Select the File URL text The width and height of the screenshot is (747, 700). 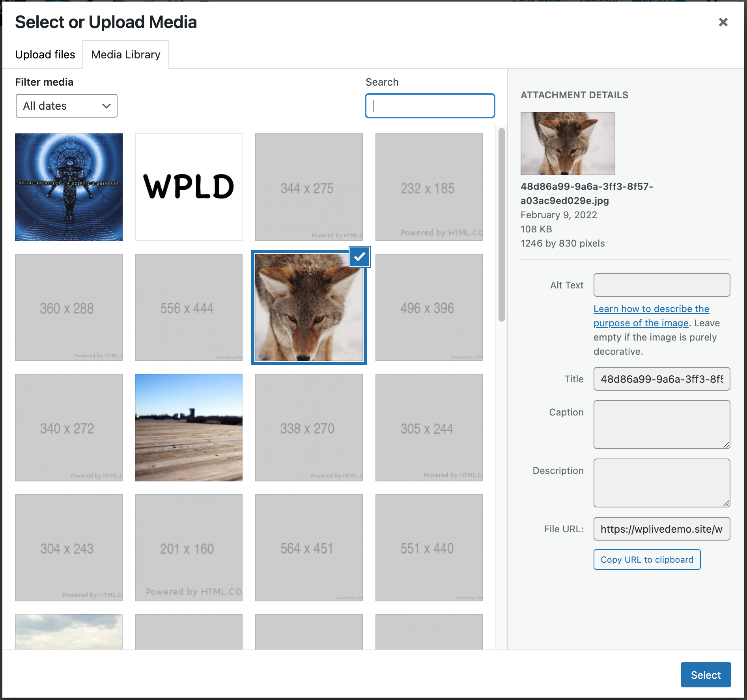[661, 529]
